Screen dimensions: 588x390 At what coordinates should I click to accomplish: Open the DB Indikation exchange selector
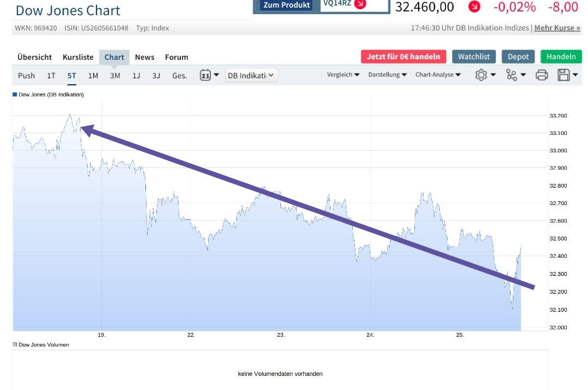(251, 75)
